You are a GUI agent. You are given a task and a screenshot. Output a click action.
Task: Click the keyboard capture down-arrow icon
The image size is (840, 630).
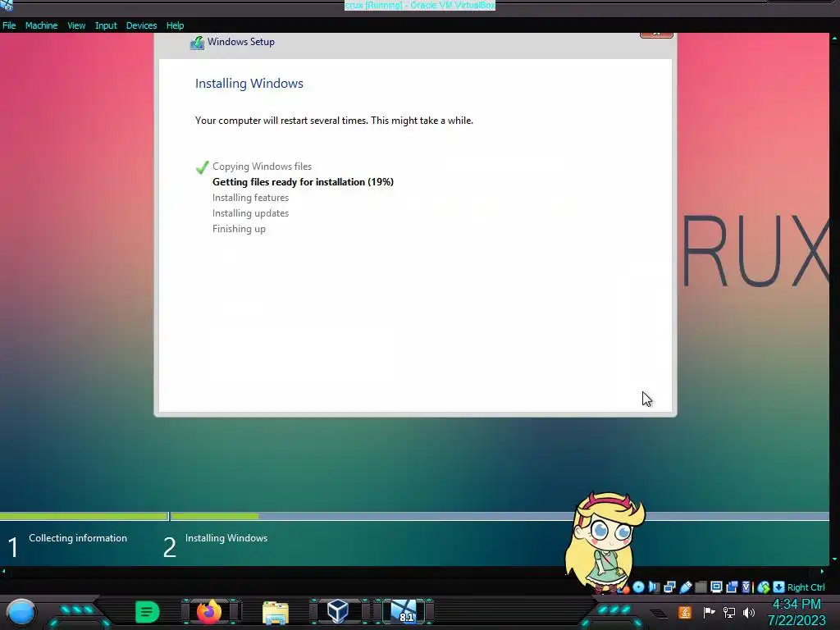click(x=779, y=587)
